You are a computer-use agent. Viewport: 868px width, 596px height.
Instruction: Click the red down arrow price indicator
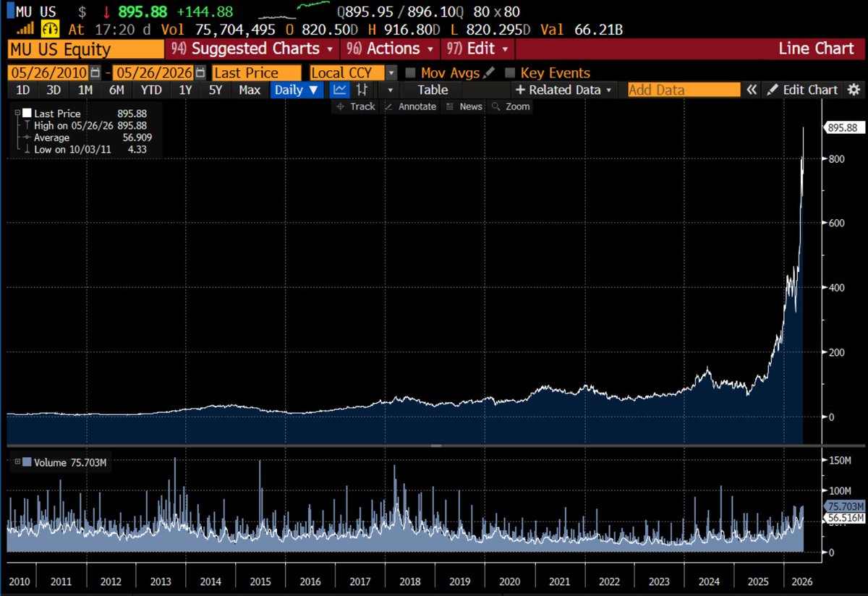coord(106,12)
